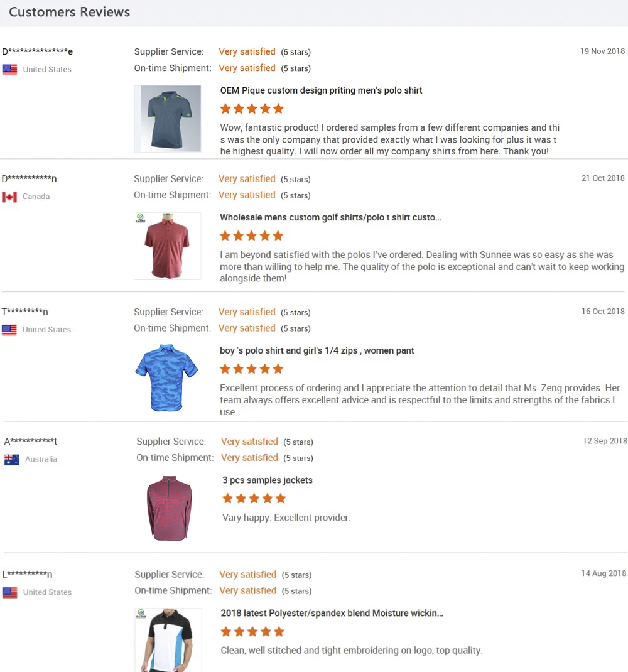Open the red golf polo shirt thumbnail

click(x=167, y=246)
